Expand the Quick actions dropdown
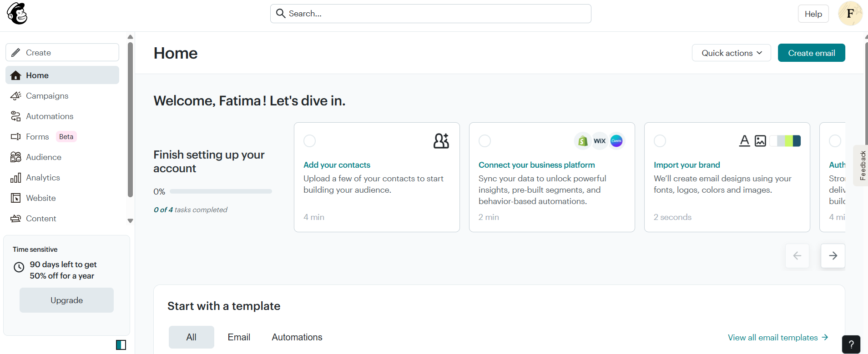This screenshot has width=868, height=354. point(731,53)
